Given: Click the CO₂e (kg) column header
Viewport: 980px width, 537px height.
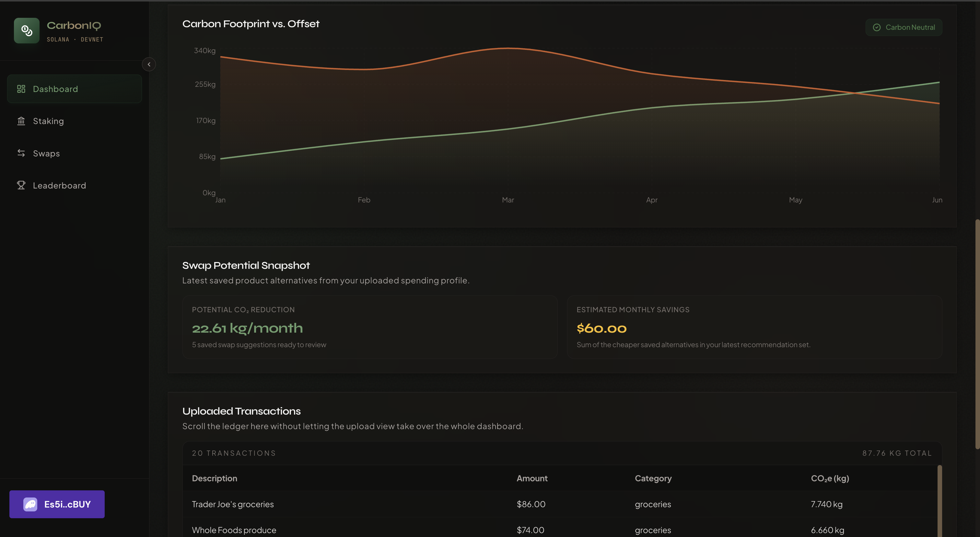Looking at the screenshot, I should click(830, 478).
